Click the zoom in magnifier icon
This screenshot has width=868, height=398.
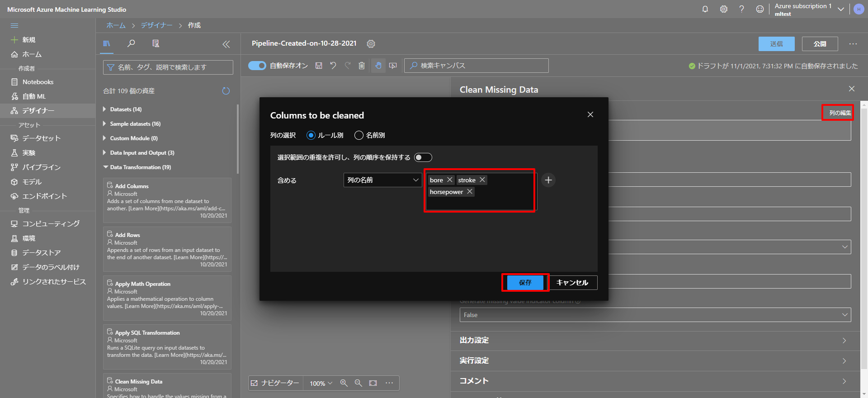[x=344, y=383]
